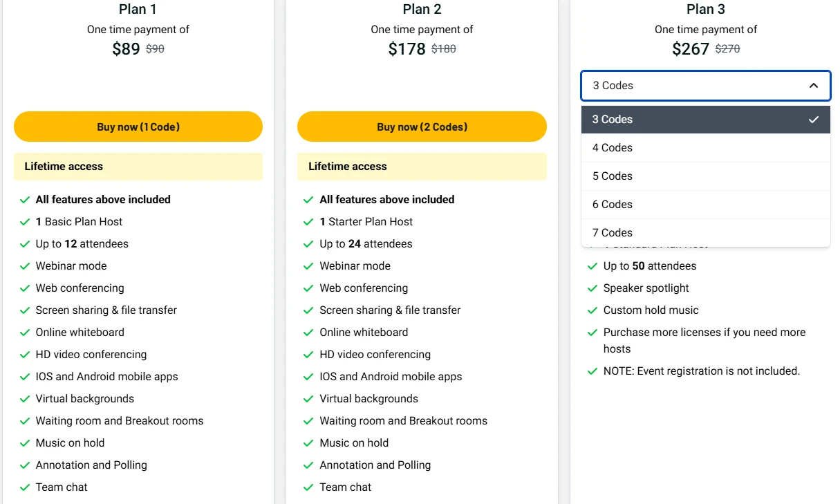The image size is (840, 504).
Task: Click green check next to Speaker spotlight
Action: click(592, 288)
